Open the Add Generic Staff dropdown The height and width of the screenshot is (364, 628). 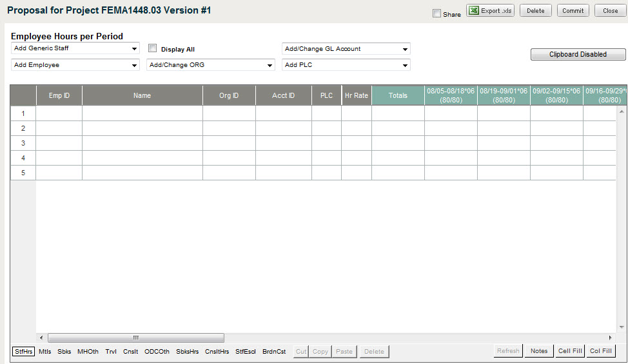pos(75,49)
